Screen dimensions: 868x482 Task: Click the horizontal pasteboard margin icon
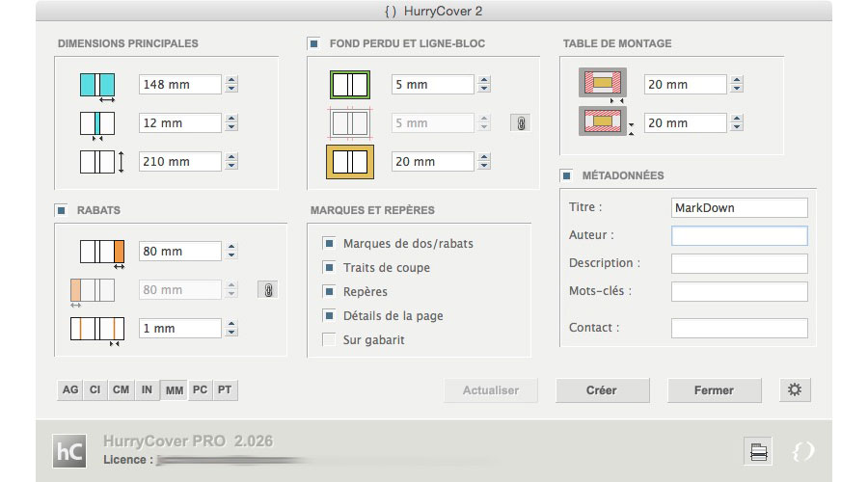tap(603, 85)
